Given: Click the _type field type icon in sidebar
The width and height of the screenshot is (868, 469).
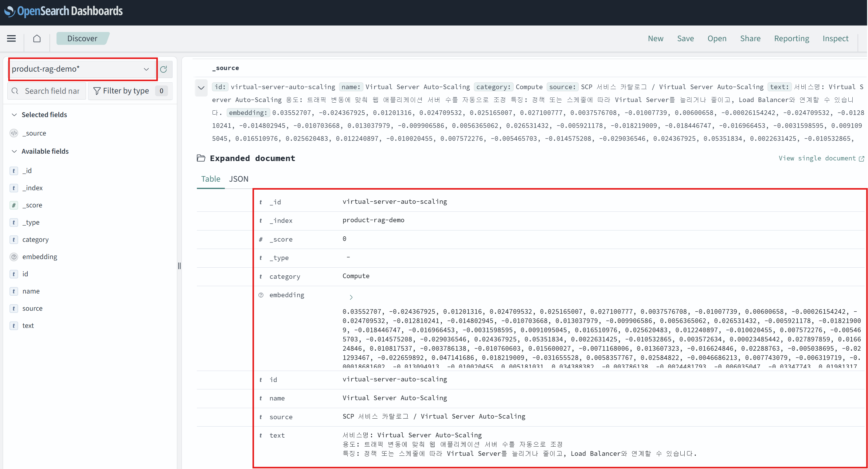Looking at the screenshot, I should pyautogui.click(x=14, y=223).
